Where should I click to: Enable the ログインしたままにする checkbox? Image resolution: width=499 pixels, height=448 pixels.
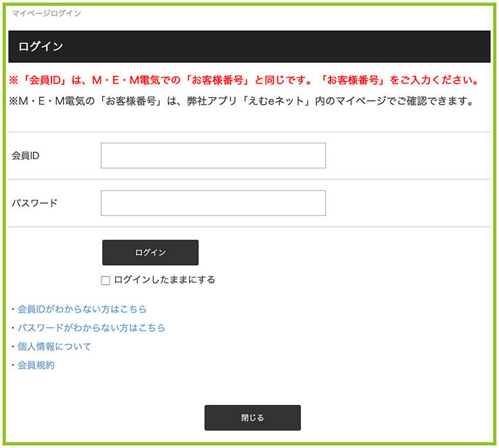105,280
